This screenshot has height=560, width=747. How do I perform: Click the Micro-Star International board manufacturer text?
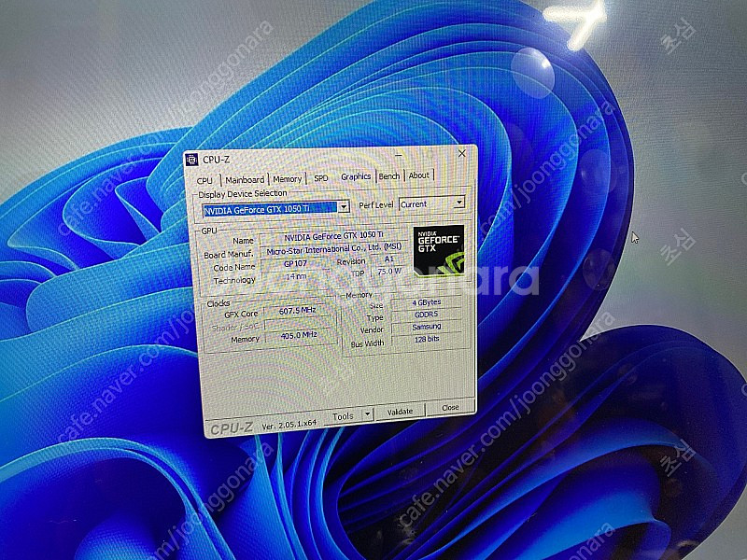pos(334,249)
